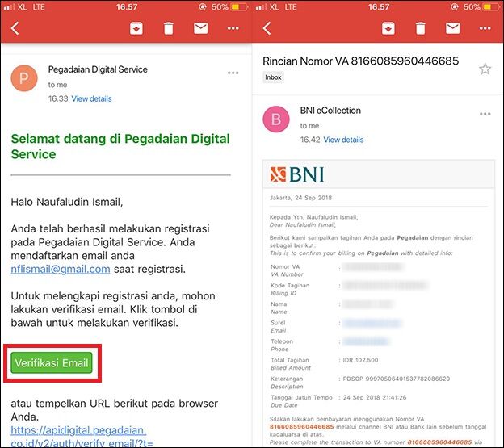504x448 pixels.
Task: Tap heading Selamat datang di Pegadaian Digital Service
Action: [120, 146]
